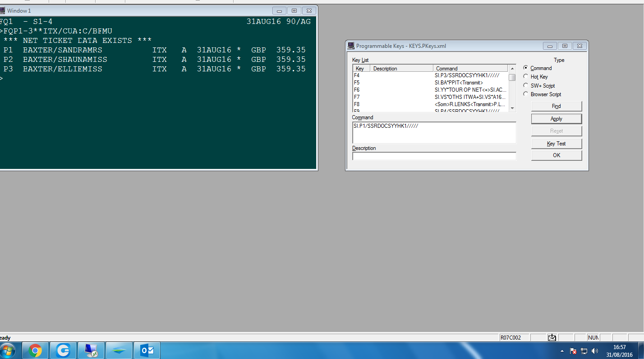Click passenger BAXTER/ELLIEMISS in terminal

pyautogui.click(x=63, y=69)
